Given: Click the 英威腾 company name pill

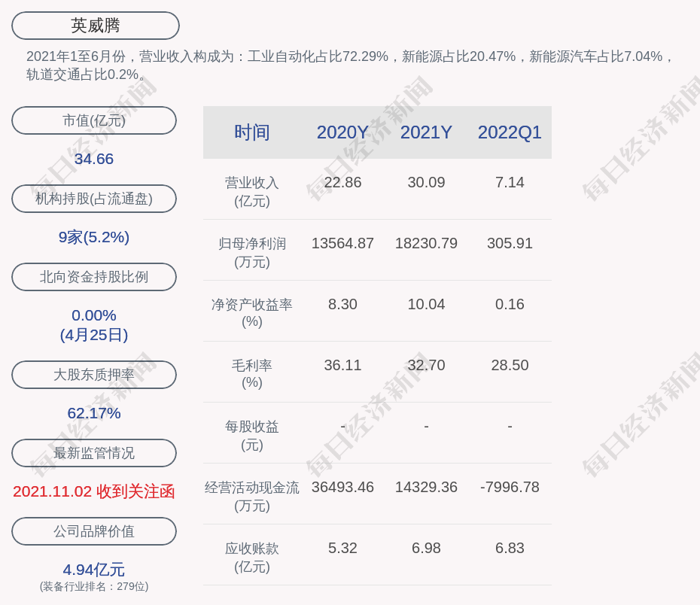Looking at the screenshot, I should [96, 26].
